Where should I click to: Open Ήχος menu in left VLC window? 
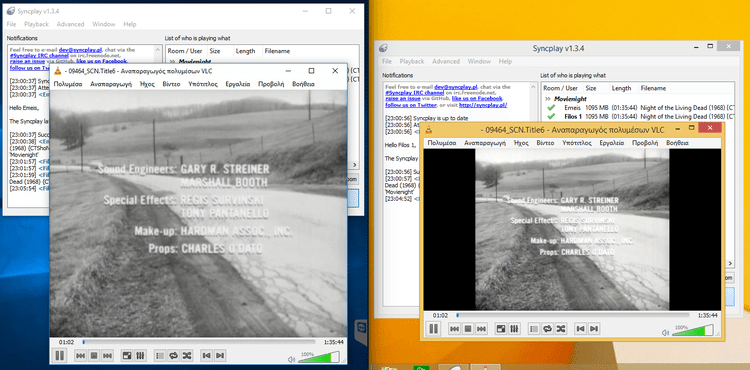coord(147,84)
